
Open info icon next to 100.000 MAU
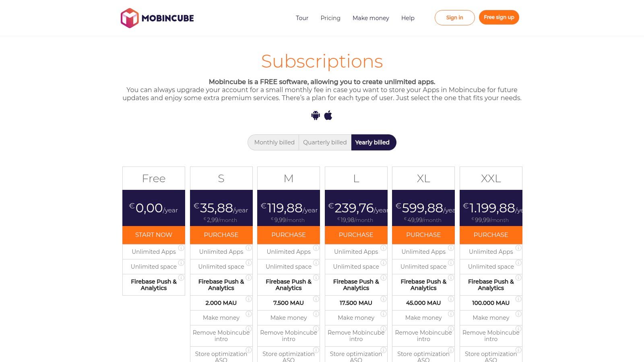pos(519,299)
